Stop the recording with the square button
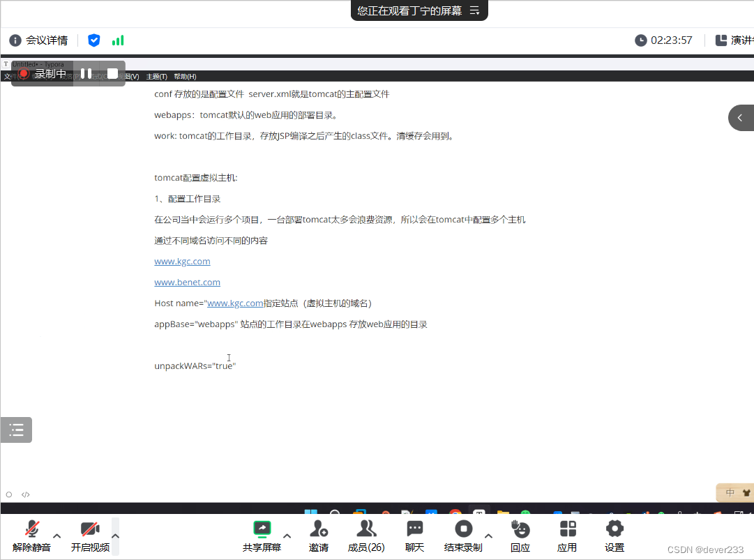 pos(112,73)
